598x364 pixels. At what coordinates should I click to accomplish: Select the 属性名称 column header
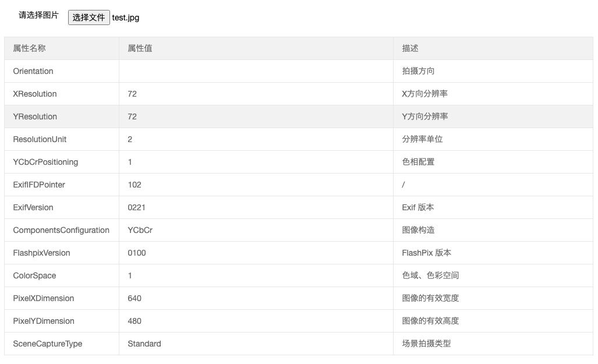(29, 48)
